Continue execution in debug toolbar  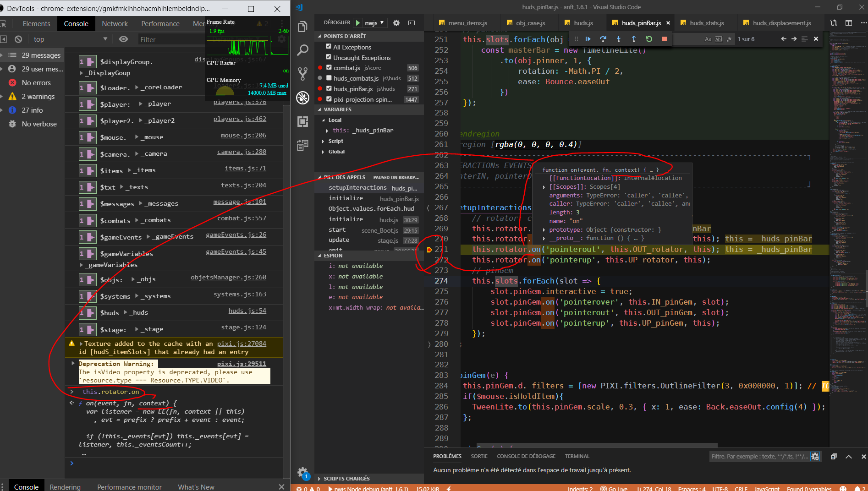click(x=588, y=39)
